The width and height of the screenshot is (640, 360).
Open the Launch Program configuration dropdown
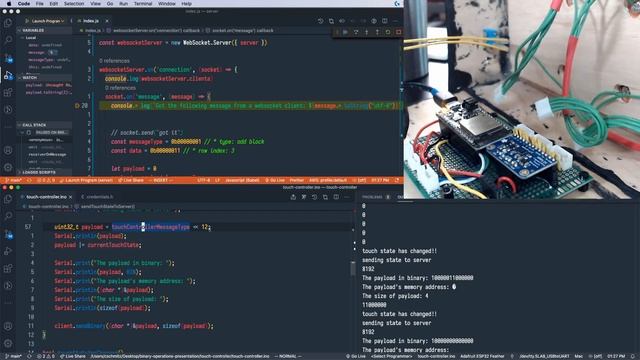[x=48, y=21]
